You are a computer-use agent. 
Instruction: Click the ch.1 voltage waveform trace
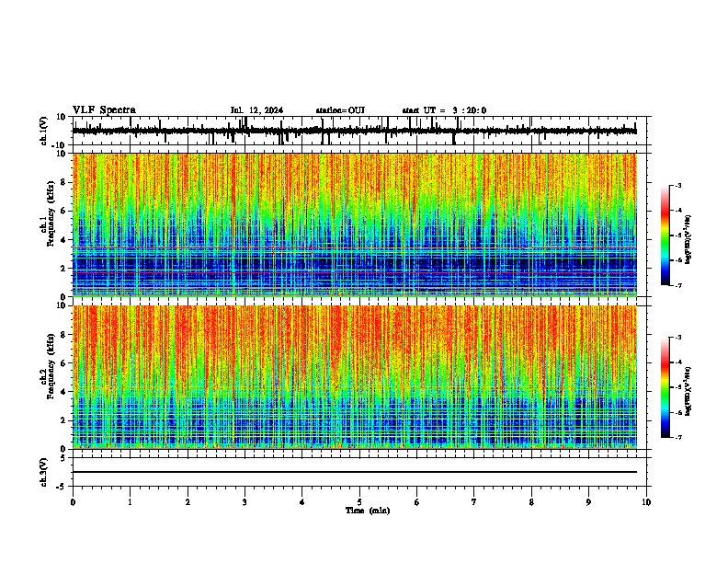355,131
